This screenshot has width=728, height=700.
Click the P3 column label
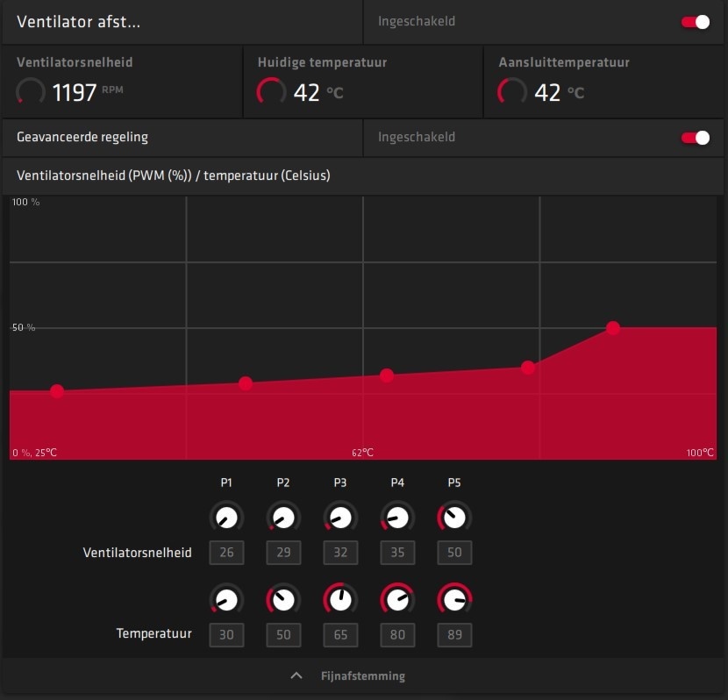tap(340, 482)
